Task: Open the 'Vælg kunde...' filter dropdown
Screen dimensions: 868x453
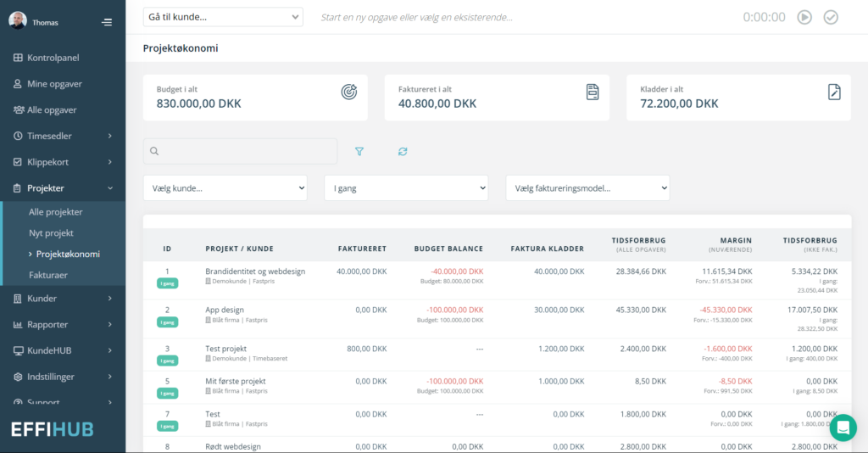Action: [x=225, y=188]
